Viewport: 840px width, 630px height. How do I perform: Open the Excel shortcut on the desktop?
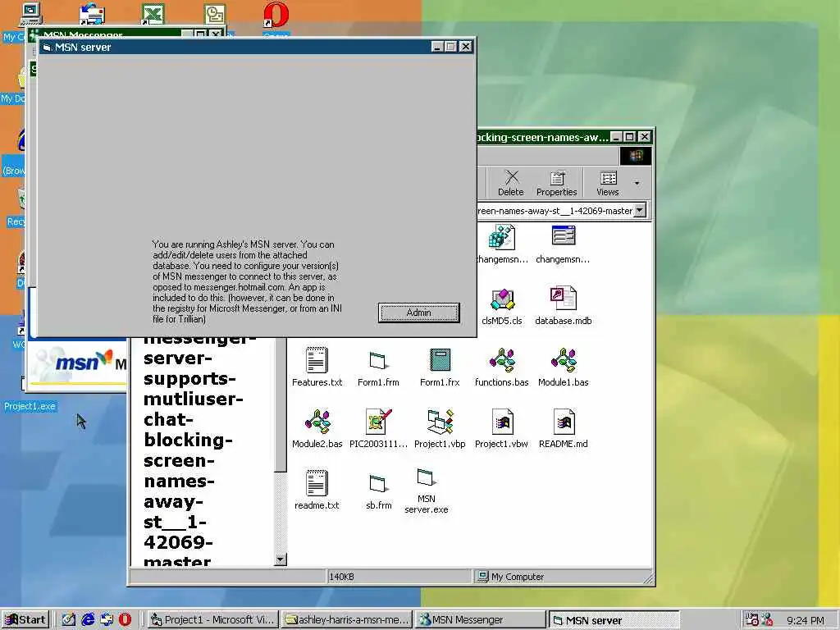[153, 14]
